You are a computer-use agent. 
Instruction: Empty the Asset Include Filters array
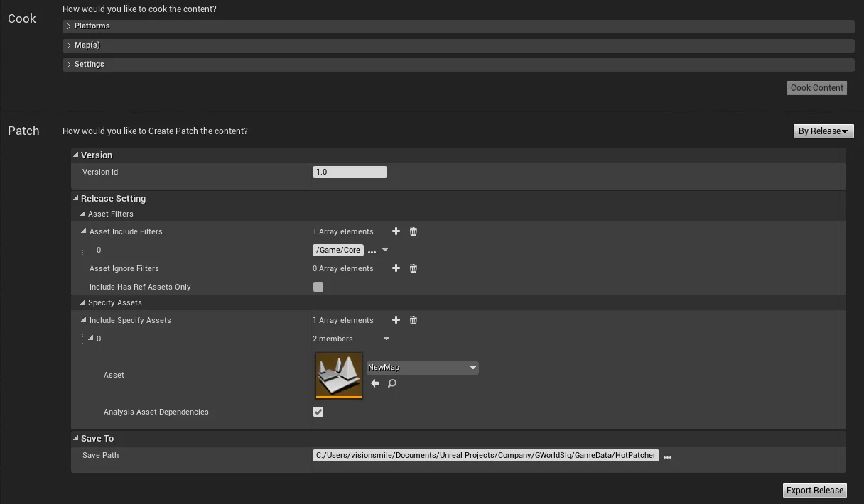[414, 231]
